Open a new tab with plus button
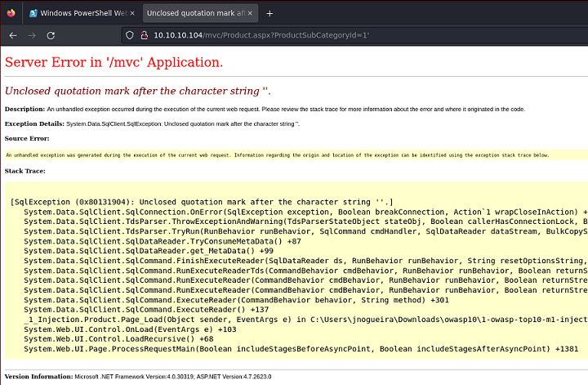 269,13
